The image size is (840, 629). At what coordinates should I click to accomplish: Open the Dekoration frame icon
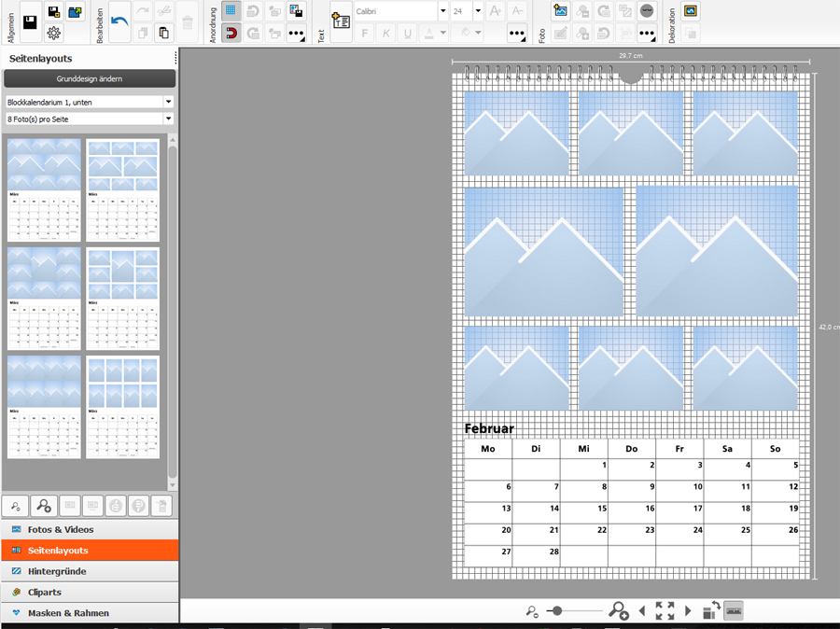tap(691, 10)
